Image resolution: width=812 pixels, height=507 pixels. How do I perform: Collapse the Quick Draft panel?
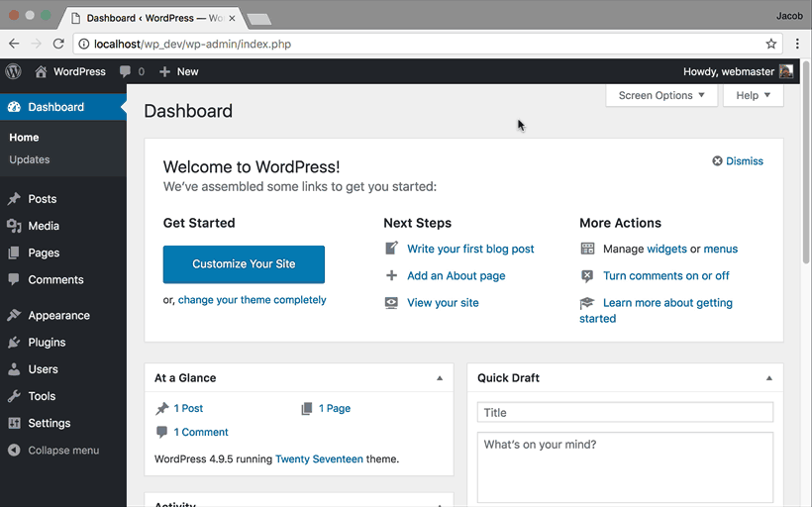(x=769, y=378)
